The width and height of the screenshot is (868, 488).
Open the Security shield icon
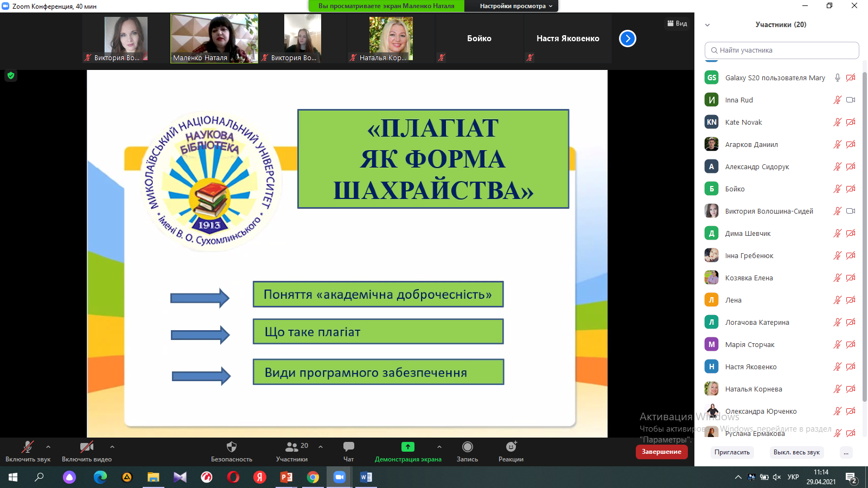click(232, 447)
